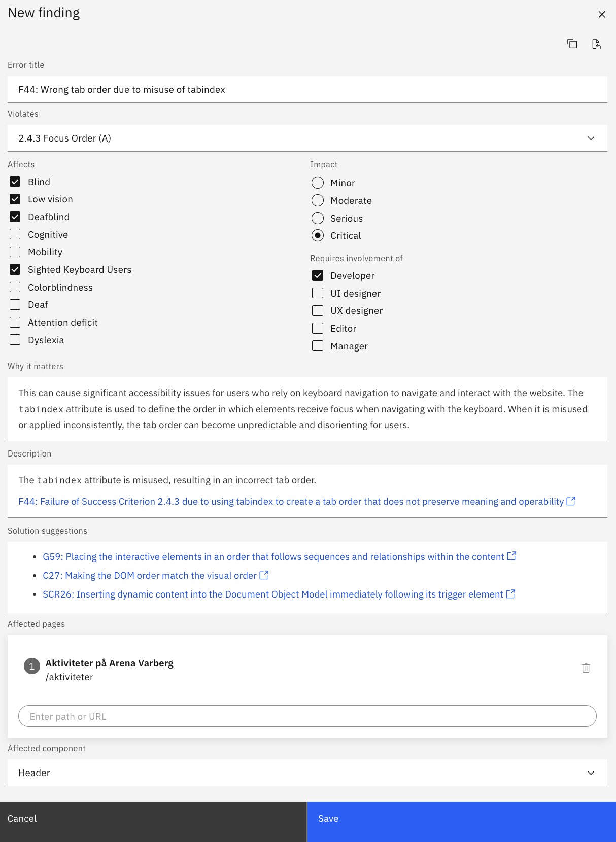Cancel the new finding
Viewport: 616px width, 842px height.
[x=153, y=818]
